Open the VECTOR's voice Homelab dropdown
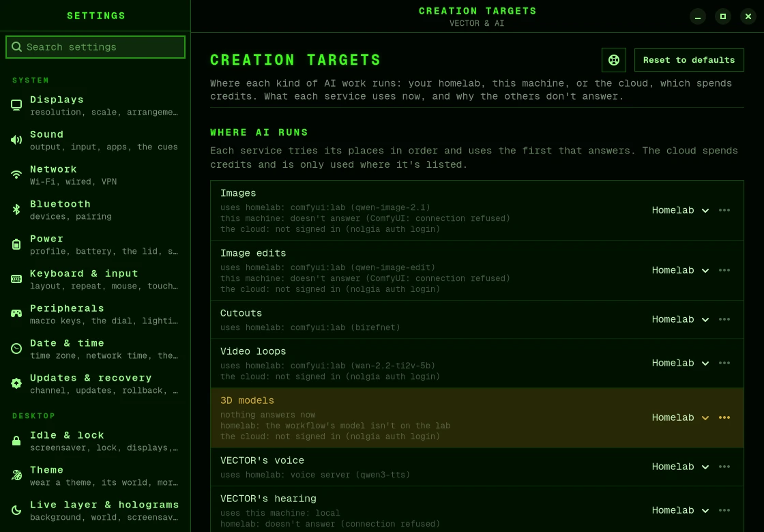 [x=680, y=467]
